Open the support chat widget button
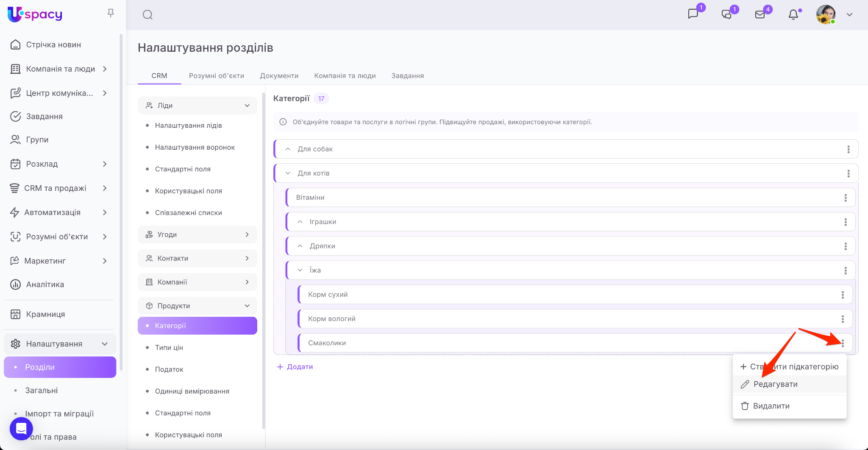This screenshot has width=868, height=450. [x=21, y=428]
